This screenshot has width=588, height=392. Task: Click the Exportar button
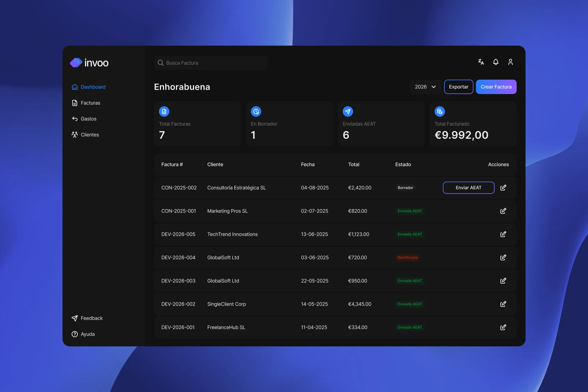pos(458,87)
